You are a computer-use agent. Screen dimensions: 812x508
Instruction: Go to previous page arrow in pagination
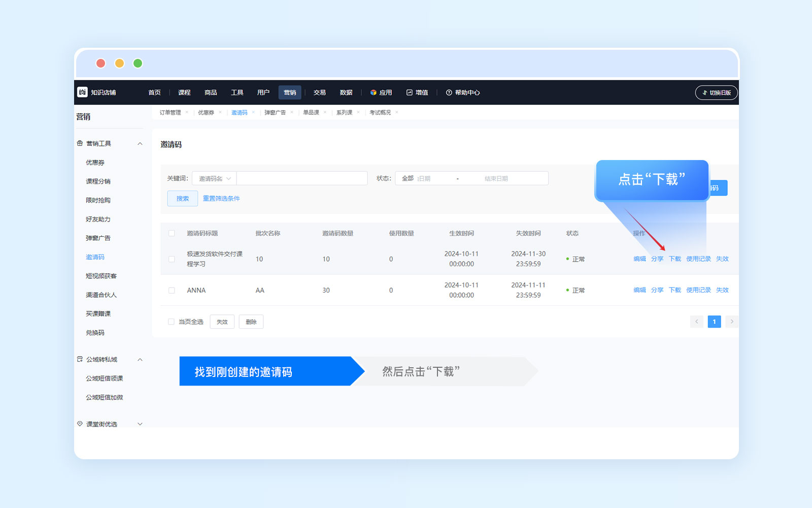pos(697,322)
